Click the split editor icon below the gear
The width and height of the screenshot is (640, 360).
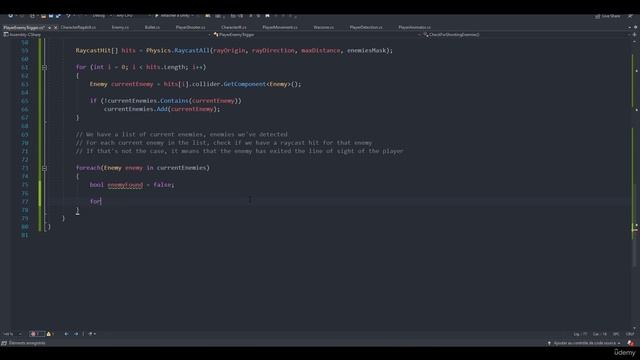[x=634, y=35]
